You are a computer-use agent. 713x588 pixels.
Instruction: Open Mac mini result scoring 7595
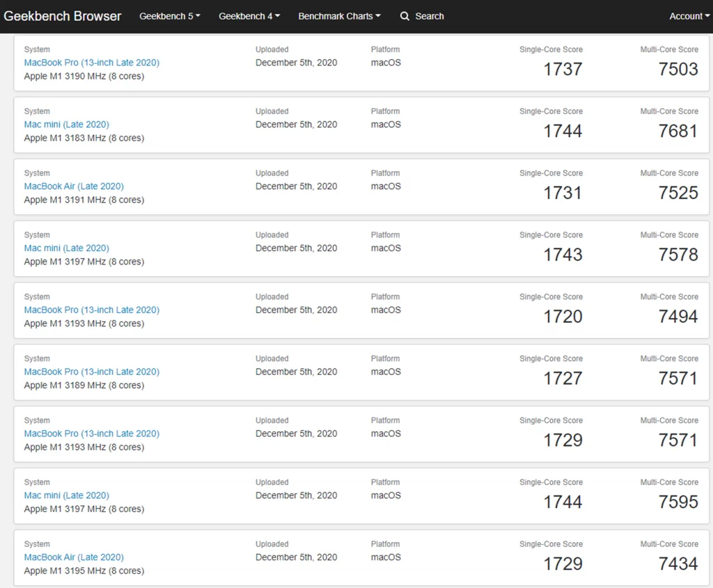click(66, 495)
